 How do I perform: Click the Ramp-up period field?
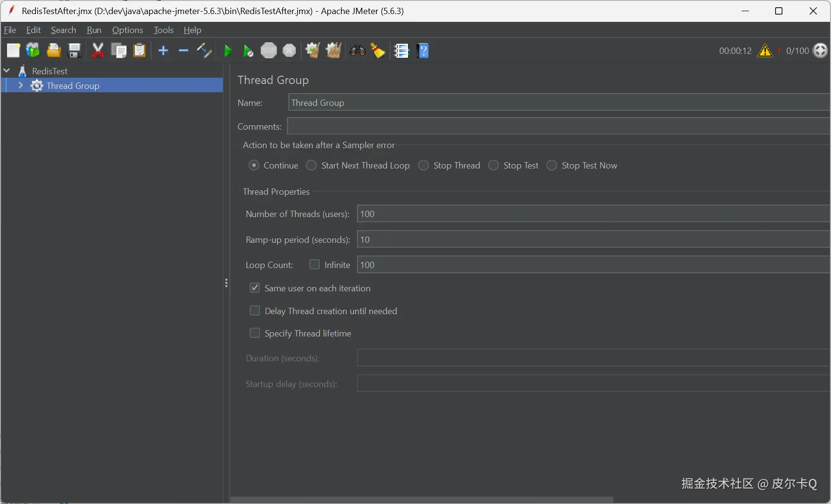[x=594, y=239]
